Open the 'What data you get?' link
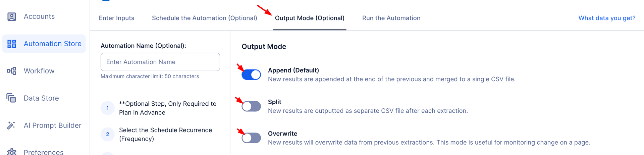The height and width of the screenshot is (155, 644). point(607,18)
